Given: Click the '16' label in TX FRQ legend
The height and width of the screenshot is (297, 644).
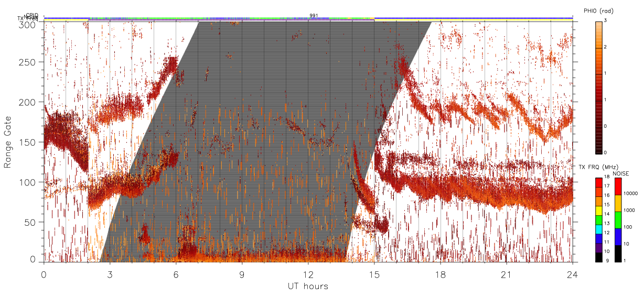Looking at the screenshot, I should [x=608, y=196].
